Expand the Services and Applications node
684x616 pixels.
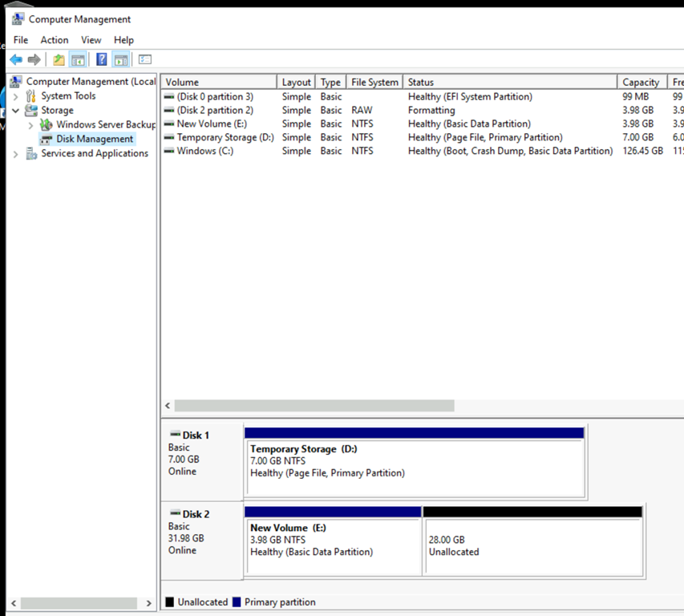point(15,154)
